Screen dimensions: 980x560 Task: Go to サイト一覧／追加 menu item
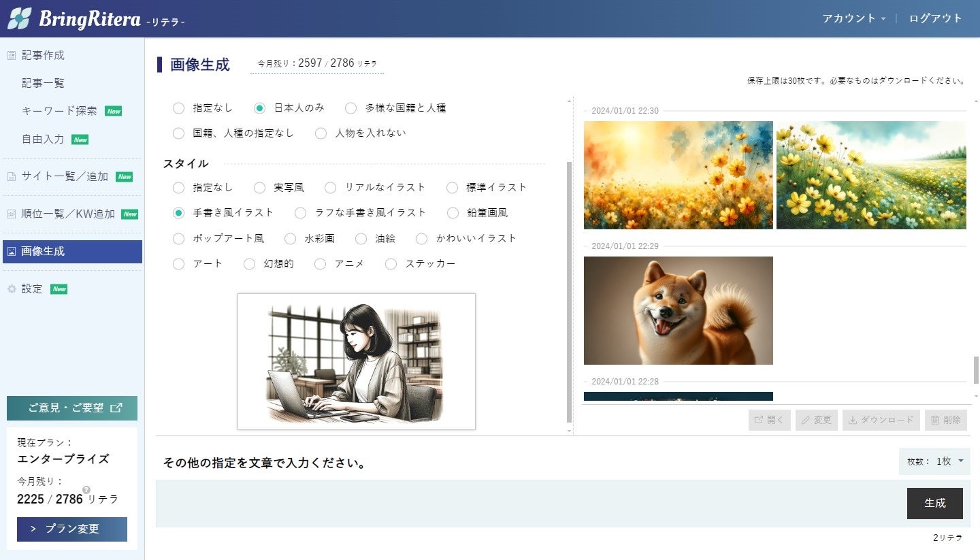(x=65, y=177)
